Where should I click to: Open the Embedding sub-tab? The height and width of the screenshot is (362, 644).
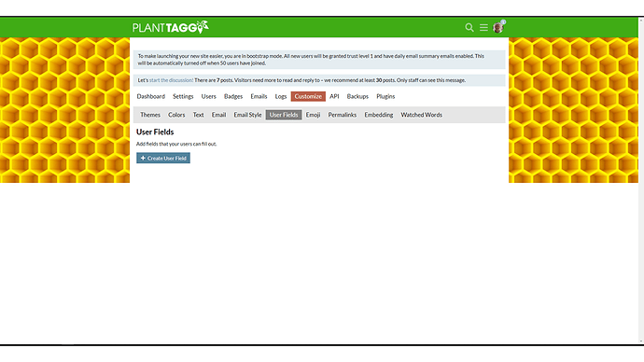[x=379, y=115]
